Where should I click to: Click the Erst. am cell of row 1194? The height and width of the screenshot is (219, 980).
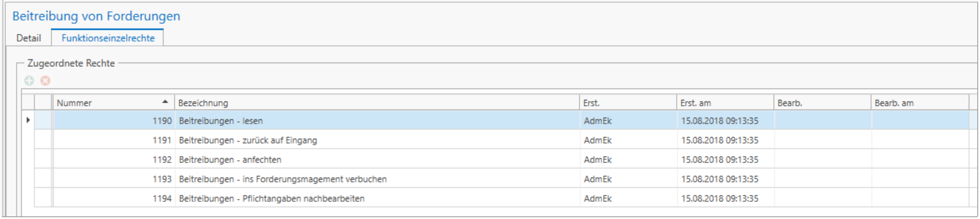click(725, 198)
